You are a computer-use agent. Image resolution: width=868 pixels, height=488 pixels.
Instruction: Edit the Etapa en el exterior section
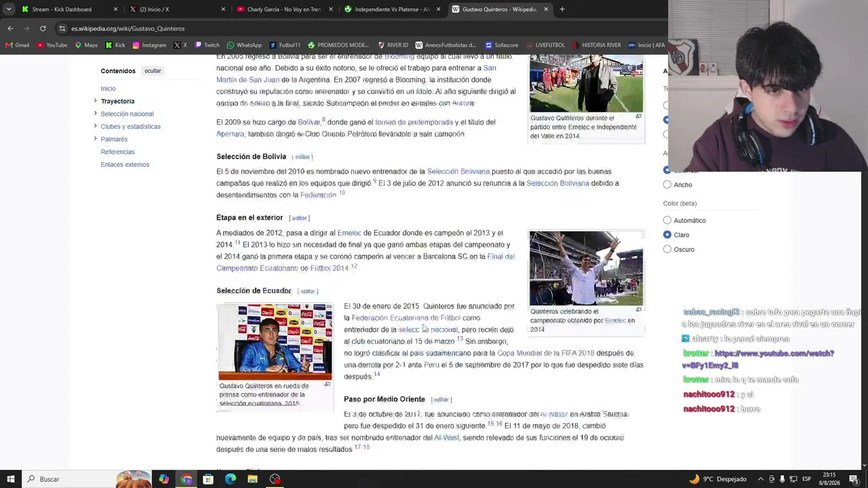[299, 218]
